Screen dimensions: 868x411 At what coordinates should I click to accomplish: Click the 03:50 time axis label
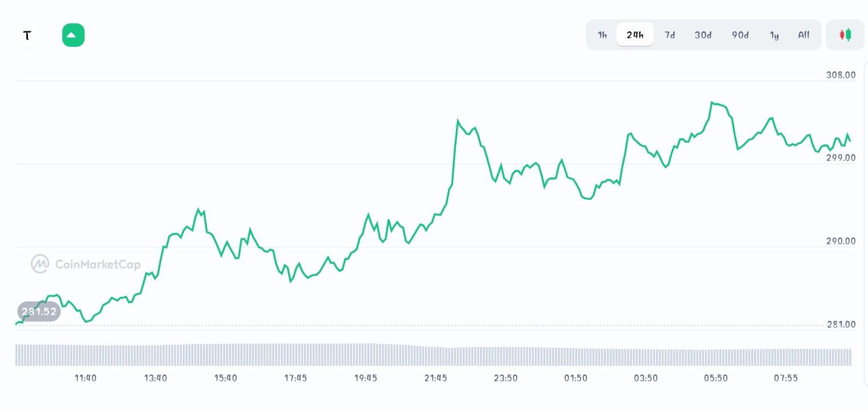(646, 378)
